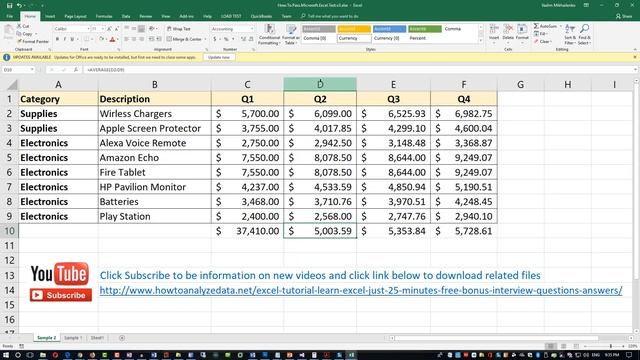Click the formula bar input
Viewport: 640px width, 360px height.
(x=359, y=70)
